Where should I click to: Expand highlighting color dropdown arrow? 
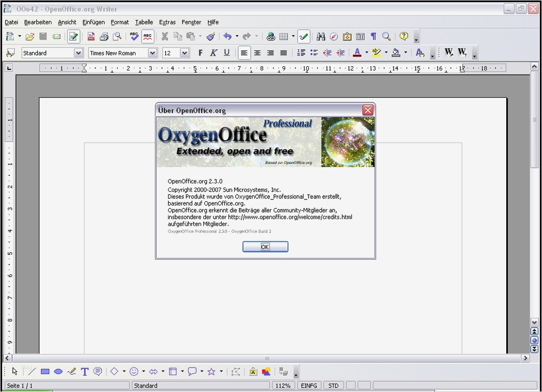tap(386, 53)
